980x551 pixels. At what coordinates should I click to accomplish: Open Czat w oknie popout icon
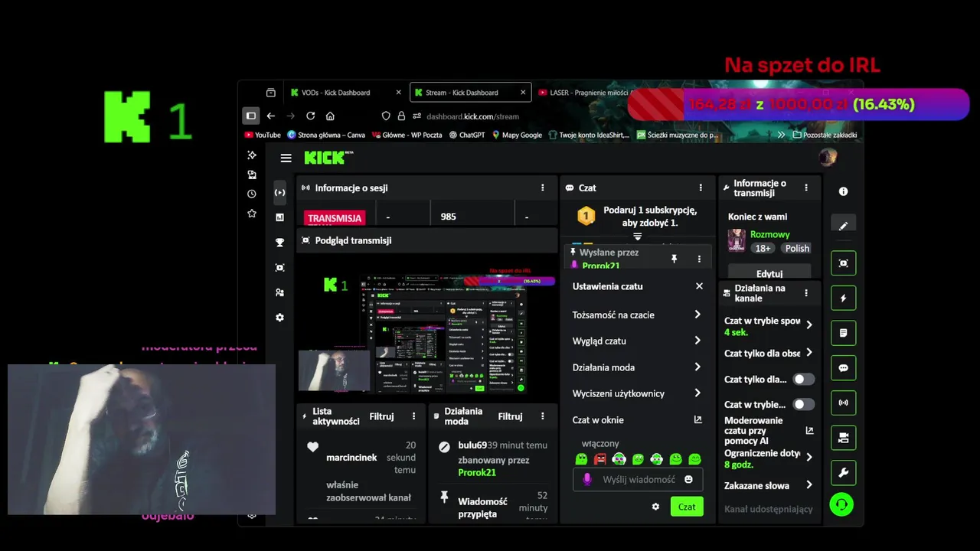tap(697, 419)
